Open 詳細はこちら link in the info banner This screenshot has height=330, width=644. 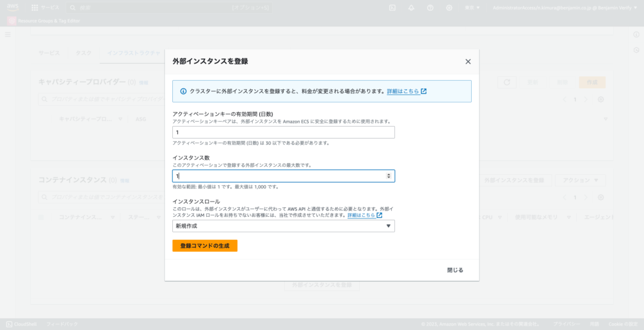click(407, 91)
